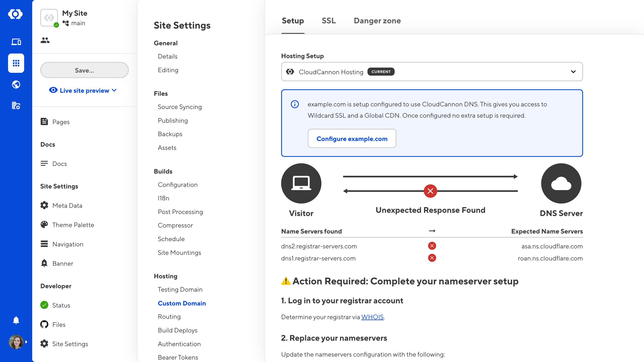Open Publishing settings
The height and width of the screenshot is (362, 644).
point(173,120)
